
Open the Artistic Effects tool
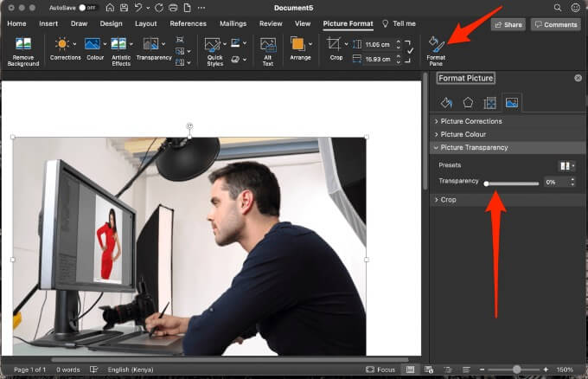(x=120, y=44)
